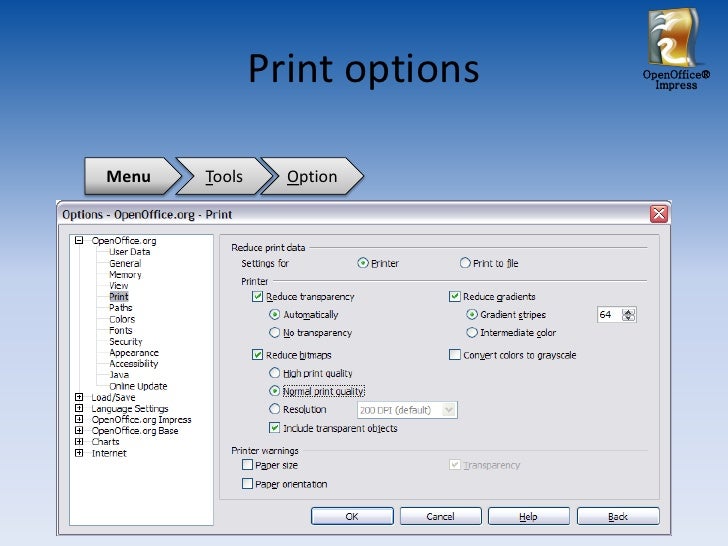Expand the Load/Save tree node
Image resolution: width=728 pixels, height=546 pixels.
[79, 397]
